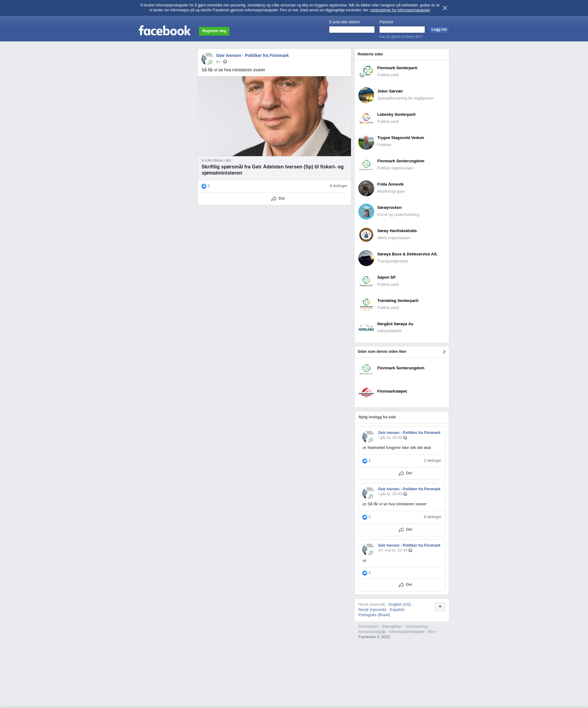This screenshot has height=708, width=588.
Task: Click the Facebook logo
Action: coord(164,31)
